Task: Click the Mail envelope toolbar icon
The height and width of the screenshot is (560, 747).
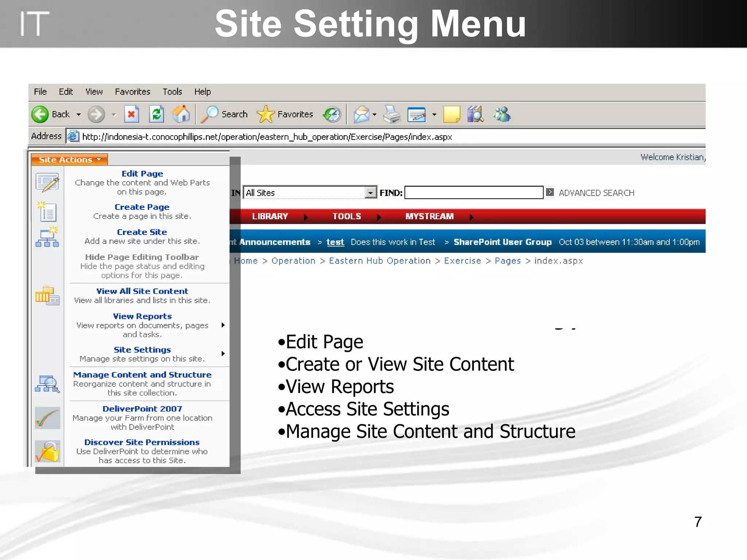Action: click(361, 114)
